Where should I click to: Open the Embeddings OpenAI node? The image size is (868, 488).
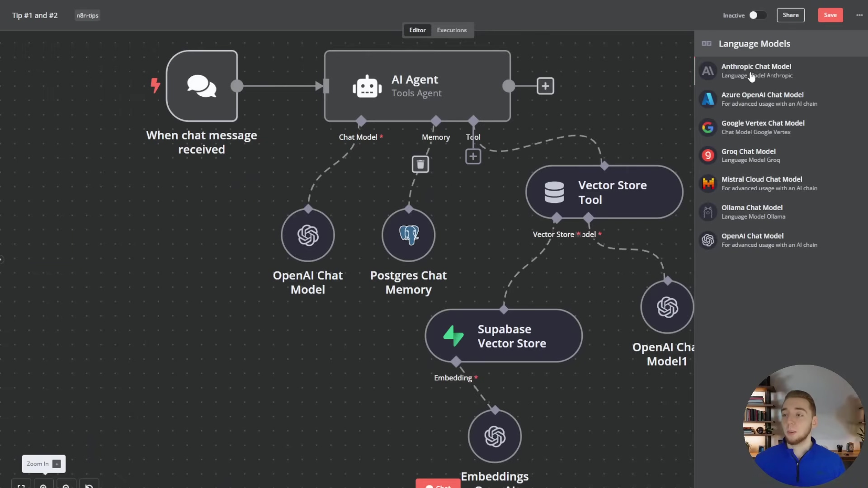click(x=495, y=436)
